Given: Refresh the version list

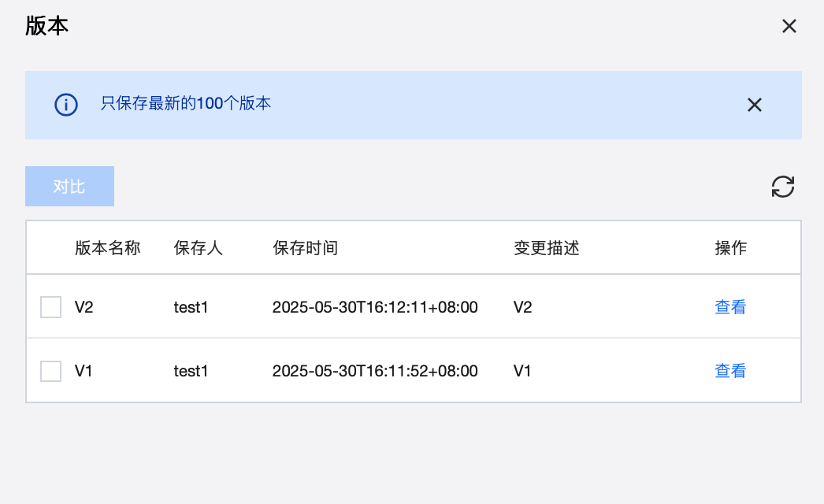Looking at the screenshot, I should 782,187.
